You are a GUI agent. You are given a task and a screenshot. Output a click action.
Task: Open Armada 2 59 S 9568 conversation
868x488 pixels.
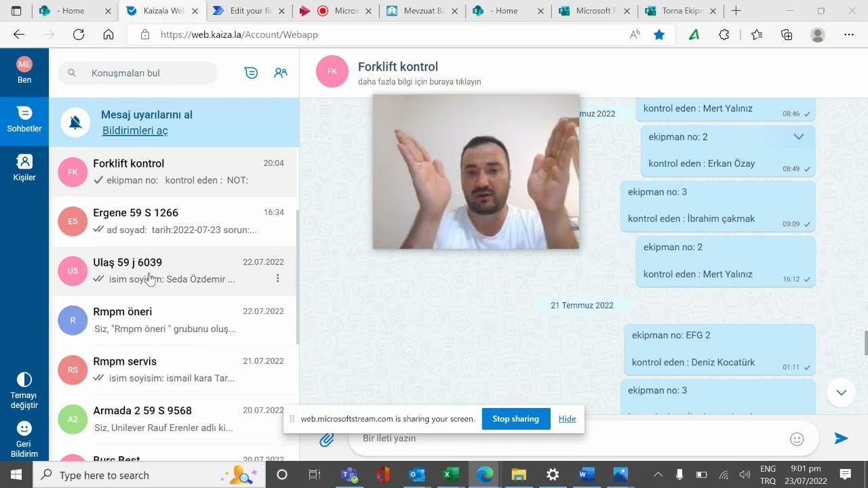coord(174,419)
